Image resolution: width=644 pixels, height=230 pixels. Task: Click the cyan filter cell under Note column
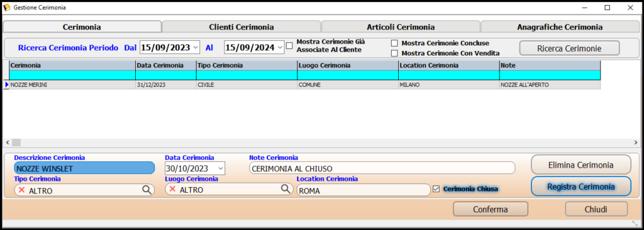[550, 75]
